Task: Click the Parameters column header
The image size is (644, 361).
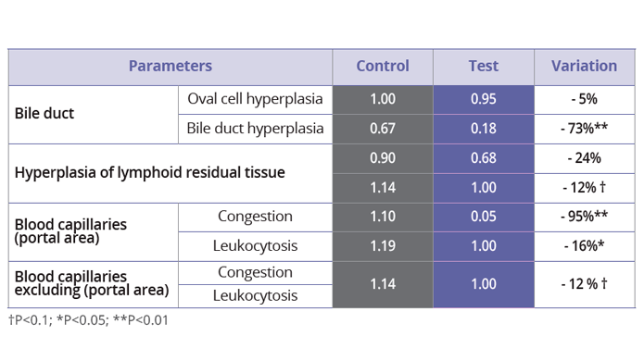Action: pos(170,67)
